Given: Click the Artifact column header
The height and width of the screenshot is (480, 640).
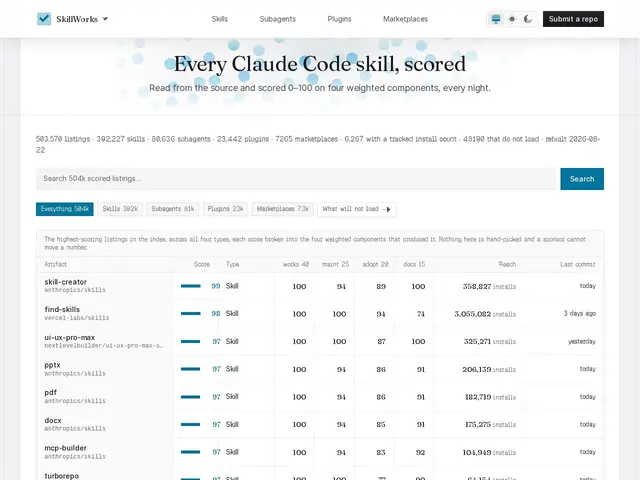Looking at the screenshot, I should pyautogui.click(x=56, y=264).
